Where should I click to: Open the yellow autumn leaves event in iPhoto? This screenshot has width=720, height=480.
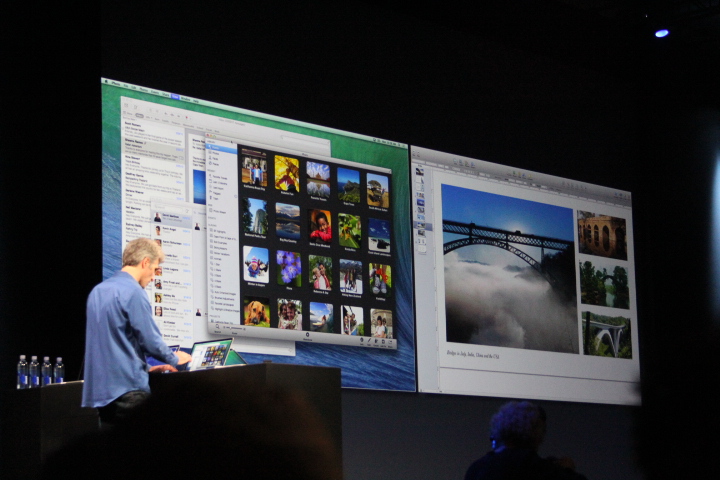[x=287, y=173]
